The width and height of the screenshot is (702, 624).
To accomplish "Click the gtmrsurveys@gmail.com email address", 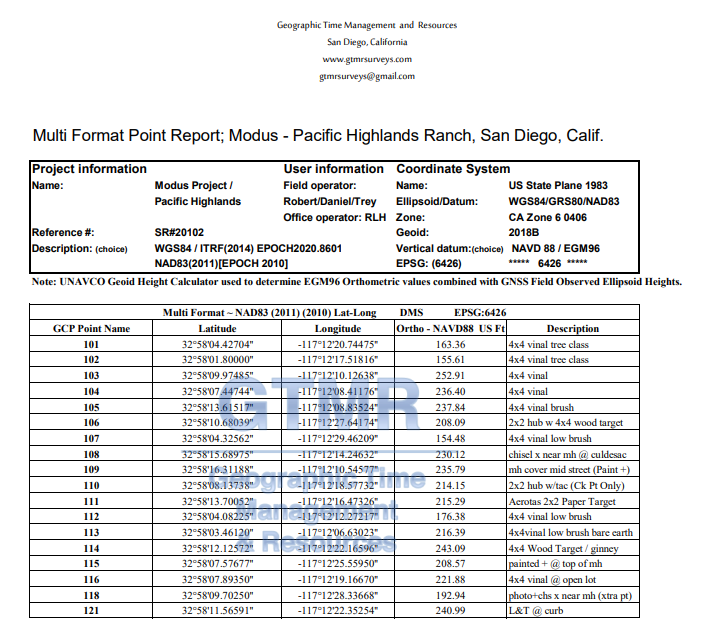I will click(367, 77).
